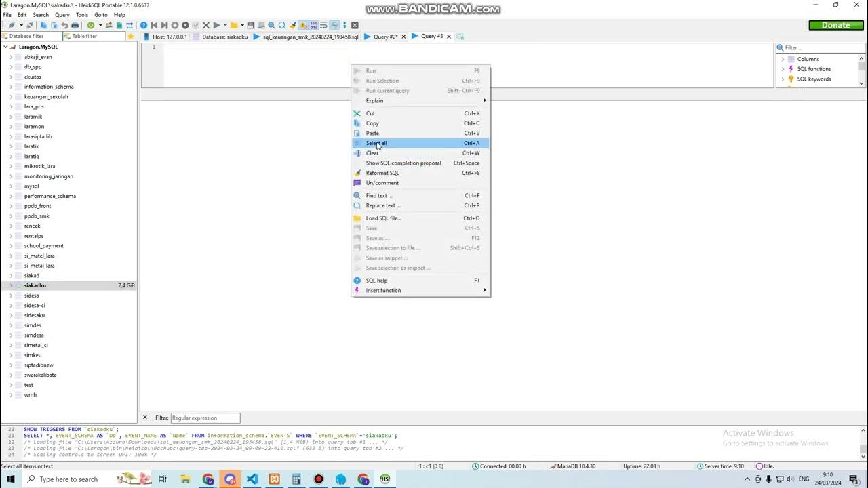Click the helpers Filter search field
The height and width of the screenshot is (488, 868).
click(x=821, y=47)
